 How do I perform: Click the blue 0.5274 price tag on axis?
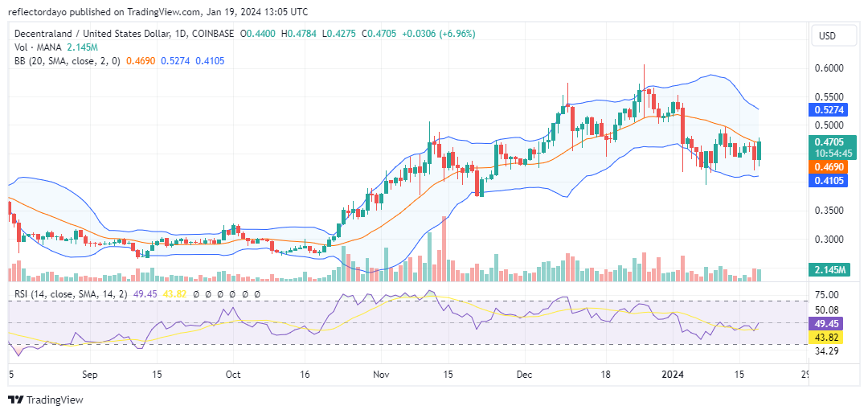829,110
